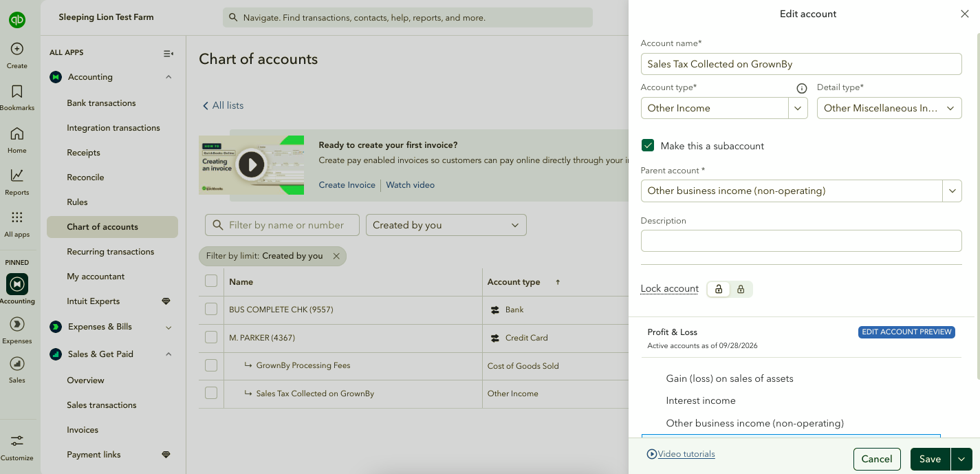This screenshot has width=980, height=474.
Task: Check the GrownBy Processing Fees row
Action: click(211, 365)
